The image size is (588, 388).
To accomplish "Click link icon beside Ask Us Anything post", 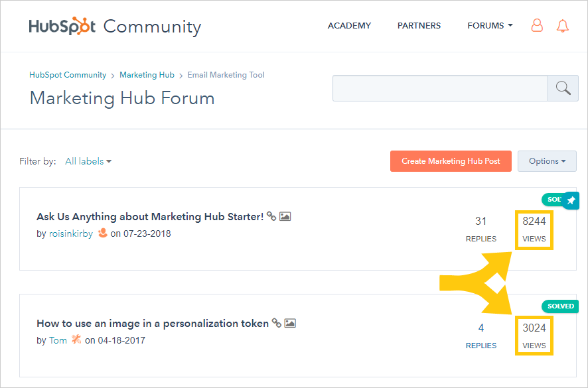I will pos(271,216).
